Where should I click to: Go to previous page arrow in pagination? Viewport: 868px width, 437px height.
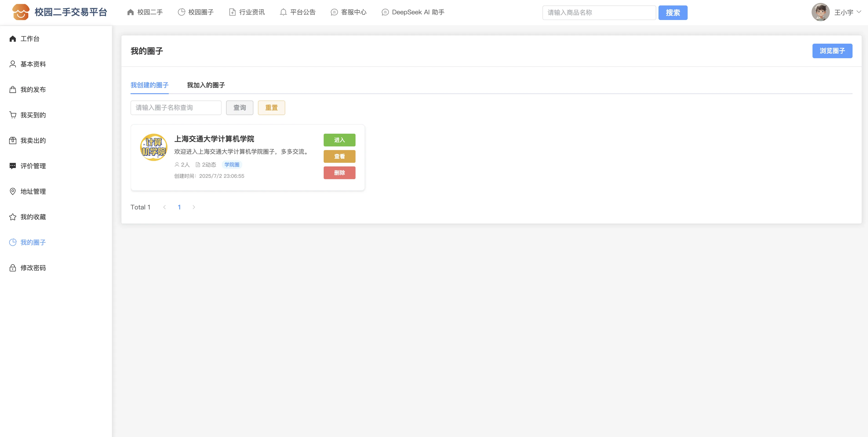pos(164,207)
